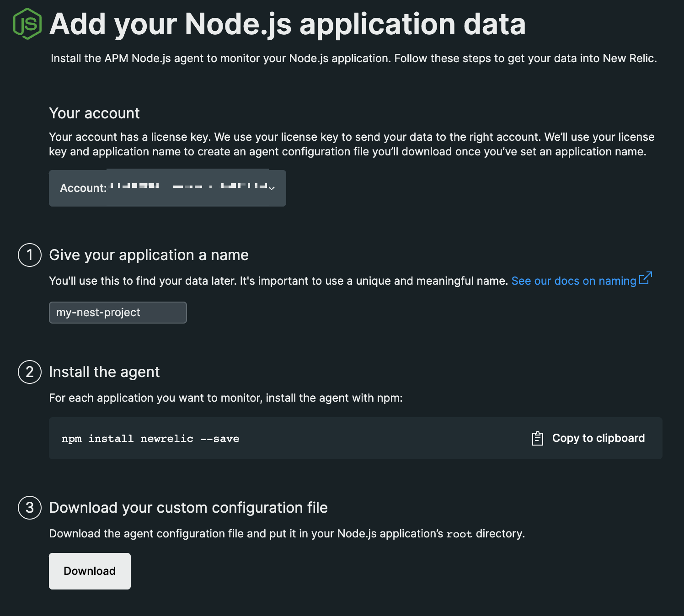The height and width of the screenshot is (616, 684).
Task: Click the clipboard icon beside Copy to clipboard
Action: coord(538,438)
